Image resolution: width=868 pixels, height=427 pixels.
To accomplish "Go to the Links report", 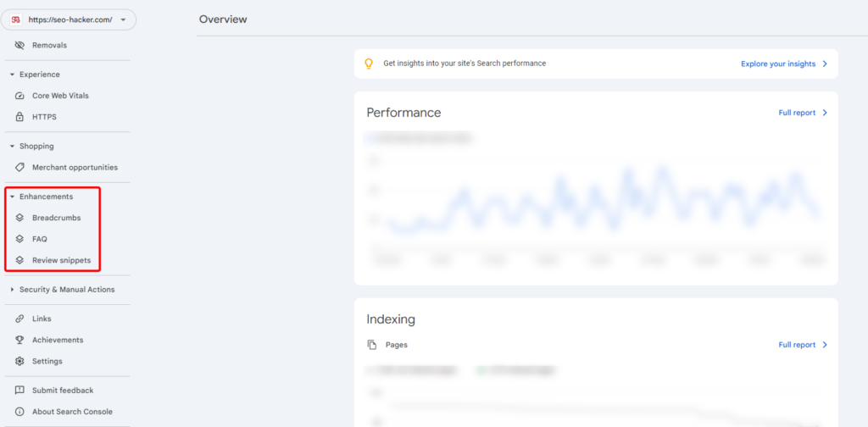I will coord(42,319).
